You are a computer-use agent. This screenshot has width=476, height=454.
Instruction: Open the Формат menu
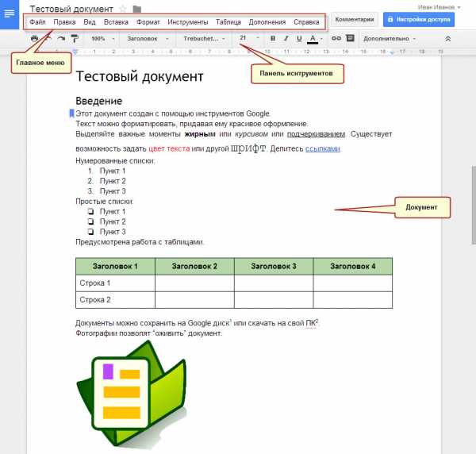[148, 22]
